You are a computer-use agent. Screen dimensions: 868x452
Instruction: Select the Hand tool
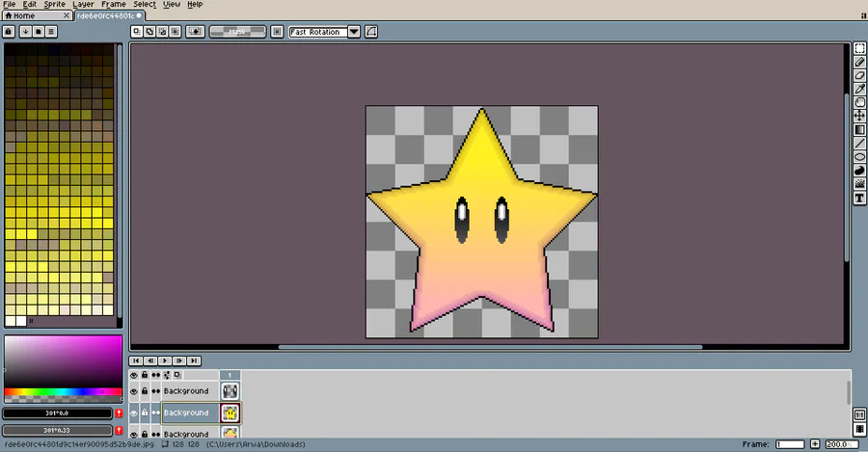[x=859, y=102]
